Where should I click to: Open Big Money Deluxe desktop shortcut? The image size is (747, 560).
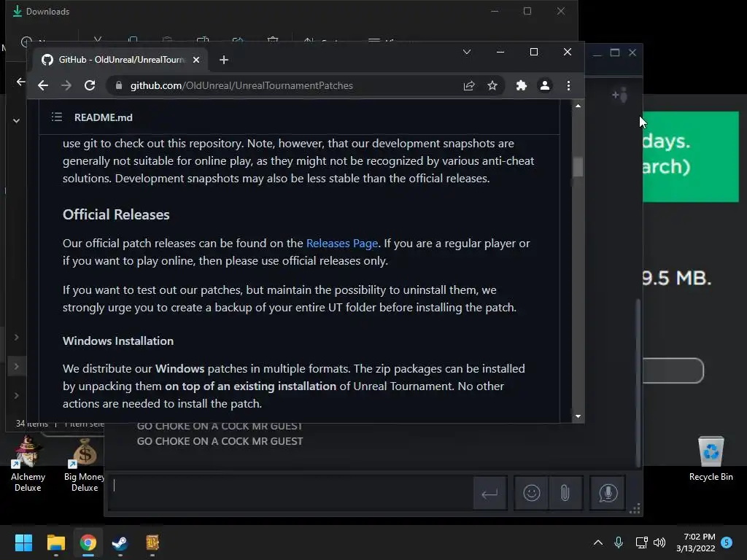[85, 464]
